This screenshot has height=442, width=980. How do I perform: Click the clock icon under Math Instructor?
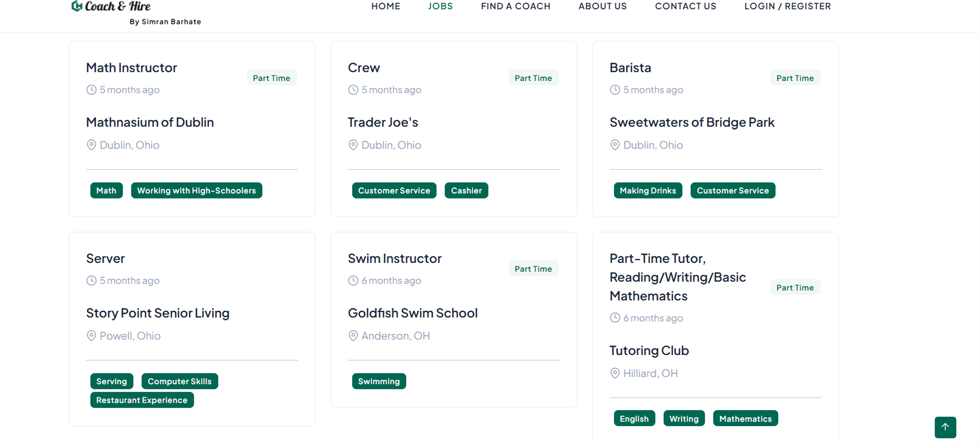[x=91, y=90]
